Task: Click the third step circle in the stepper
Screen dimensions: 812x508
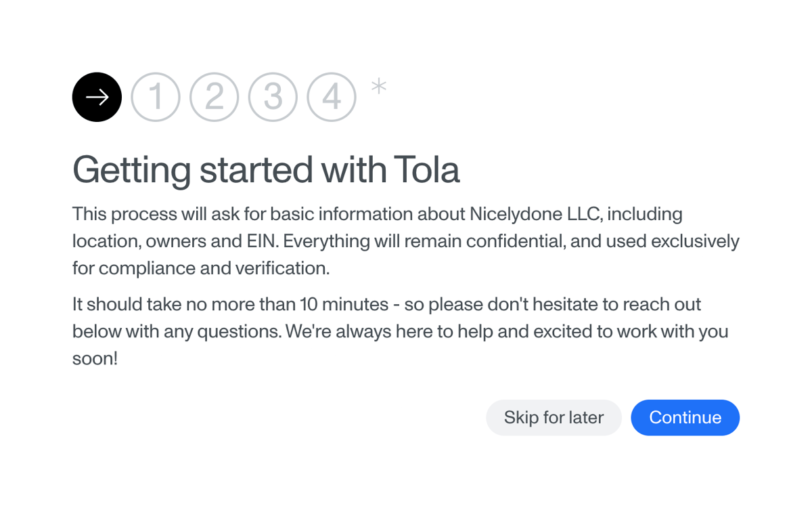Action: coord(273,97)
